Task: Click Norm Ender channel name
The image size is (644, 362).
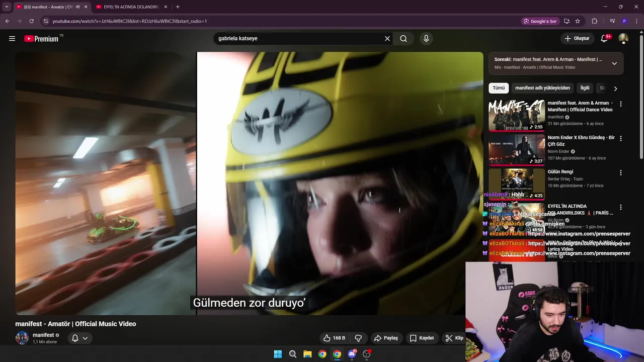Action: [x=558, y=151]
